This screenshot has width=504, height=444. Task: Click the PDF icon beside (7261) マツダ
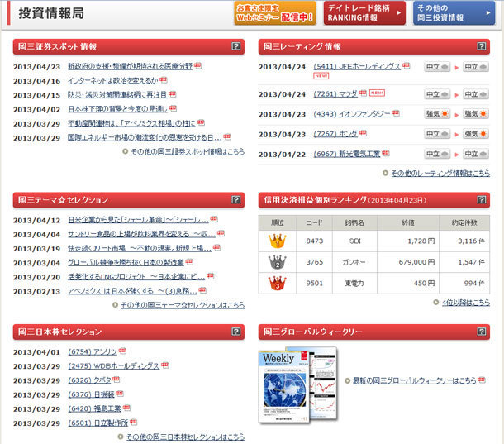click(363, 93)
